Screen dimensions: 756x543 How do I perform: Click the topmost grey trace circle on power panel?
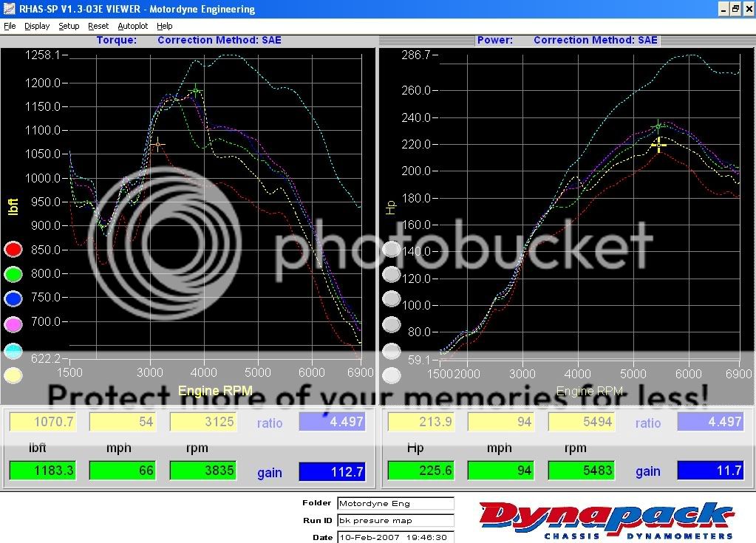[392, 249]
